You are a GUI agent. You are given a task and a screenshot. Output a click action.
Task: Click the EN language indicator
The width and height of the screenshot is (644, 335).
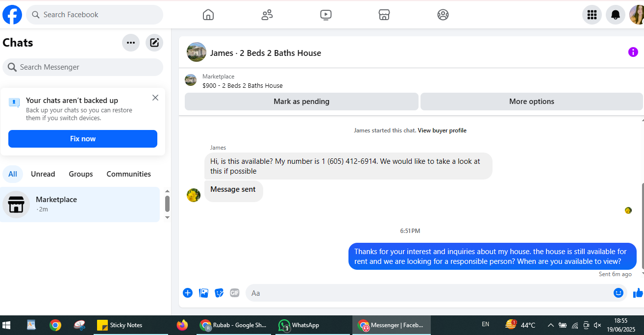[485, 324]
